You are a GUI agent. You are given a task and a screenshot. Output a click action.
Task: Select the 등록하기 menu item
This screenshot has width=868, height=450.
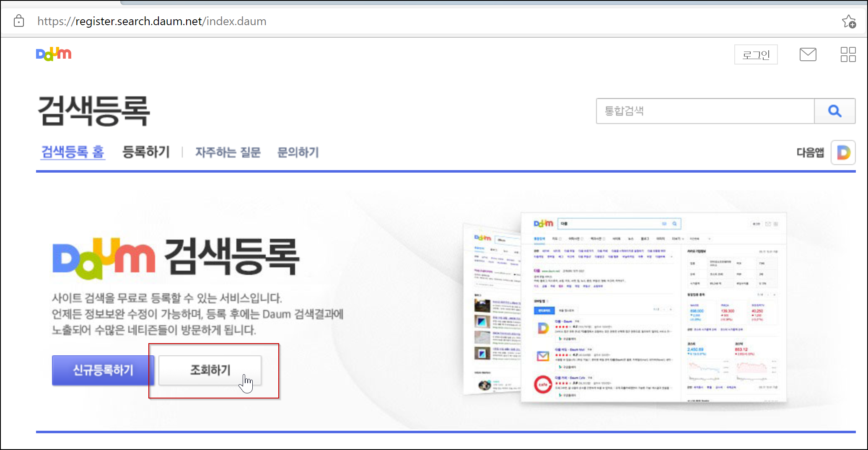pos(146,152)
